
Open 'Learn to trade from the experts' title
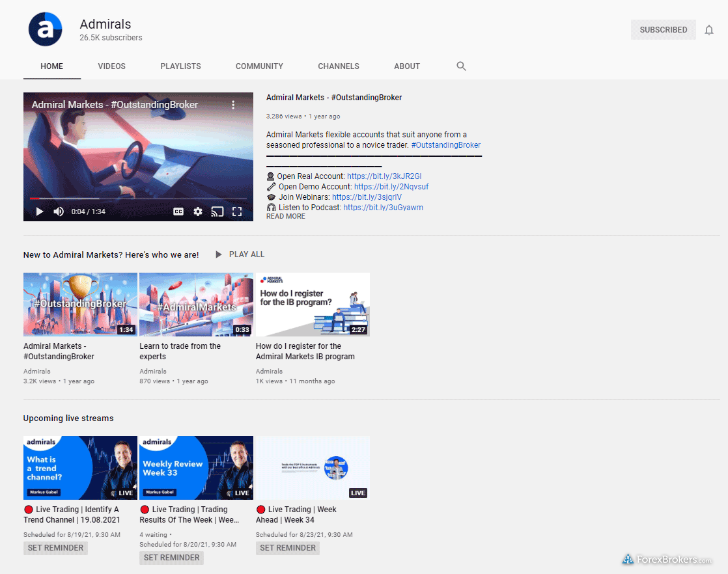click(x=180, y=351)
